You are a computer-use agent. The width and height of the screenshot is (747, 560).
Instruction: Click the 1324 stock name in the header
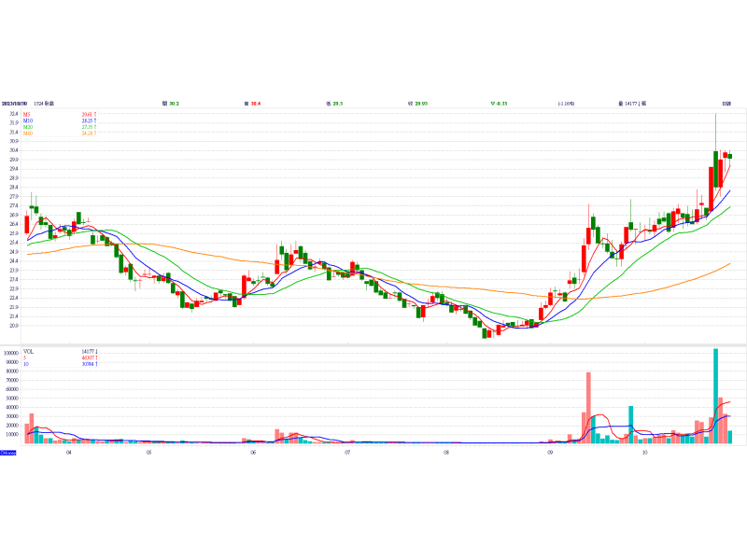point(43,103)
